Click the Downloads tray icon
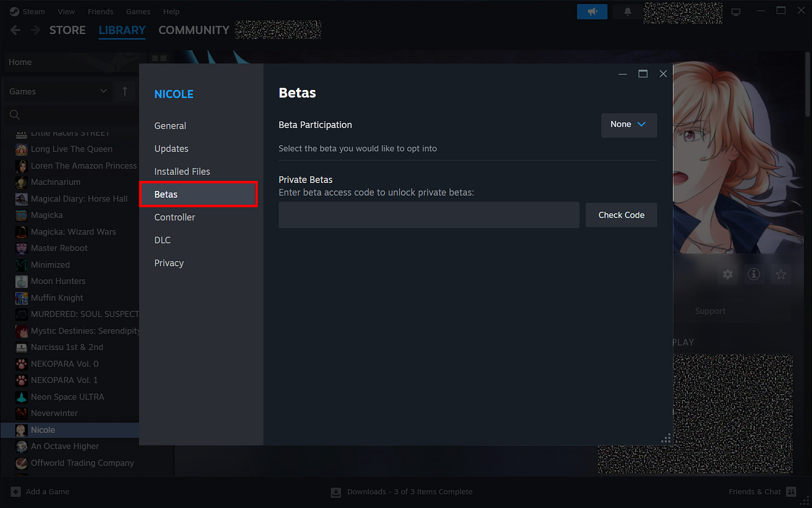Image resolution: width=812 pixels, height=508 pixels. click(x=336, y=492)
